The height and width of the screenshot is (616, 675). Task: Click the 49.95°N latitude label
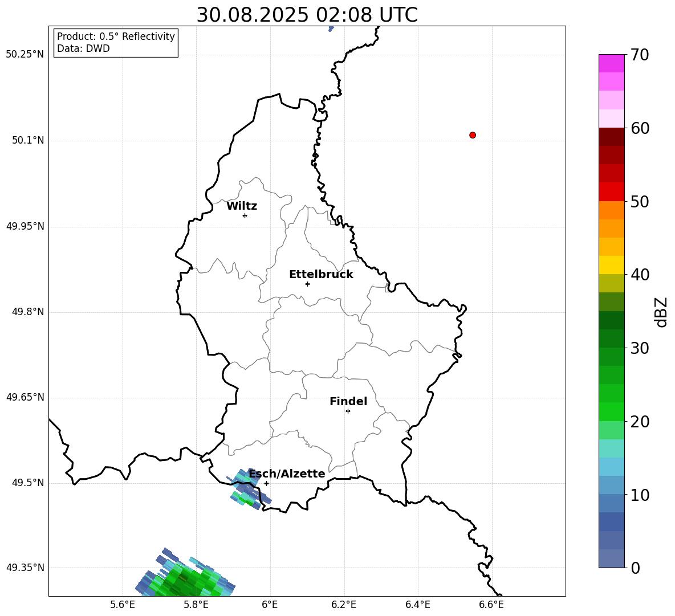25,226
